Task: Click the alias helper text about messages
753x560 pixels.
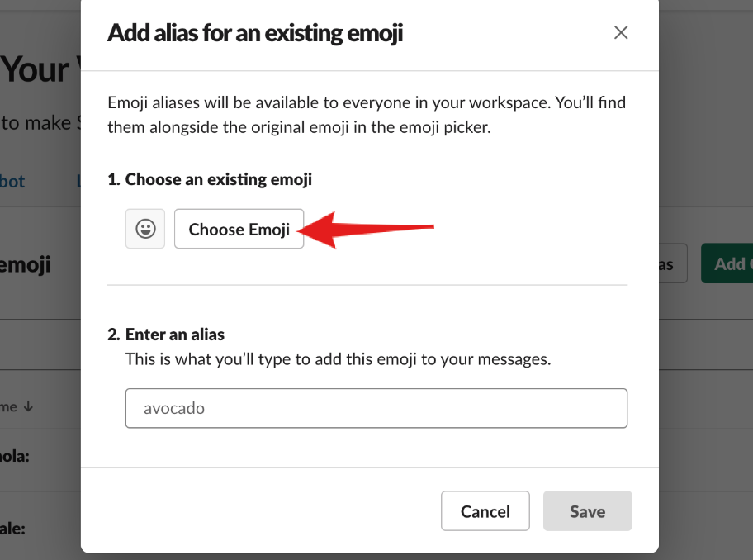Action: 338,359
